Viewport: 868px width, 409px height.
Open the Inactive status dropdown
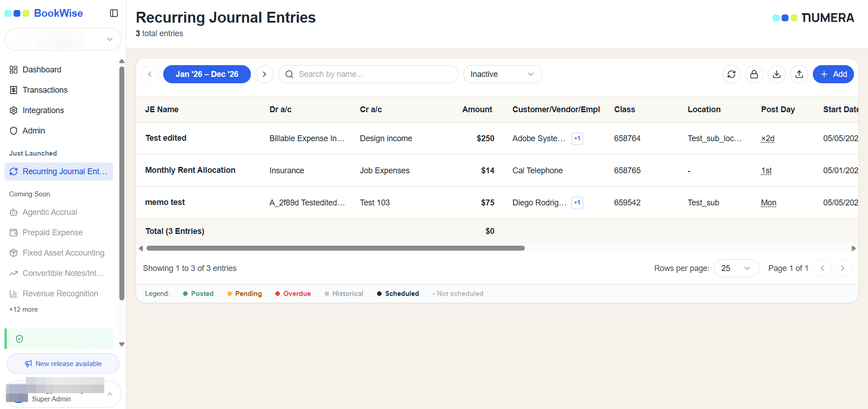tap(503, 74)
